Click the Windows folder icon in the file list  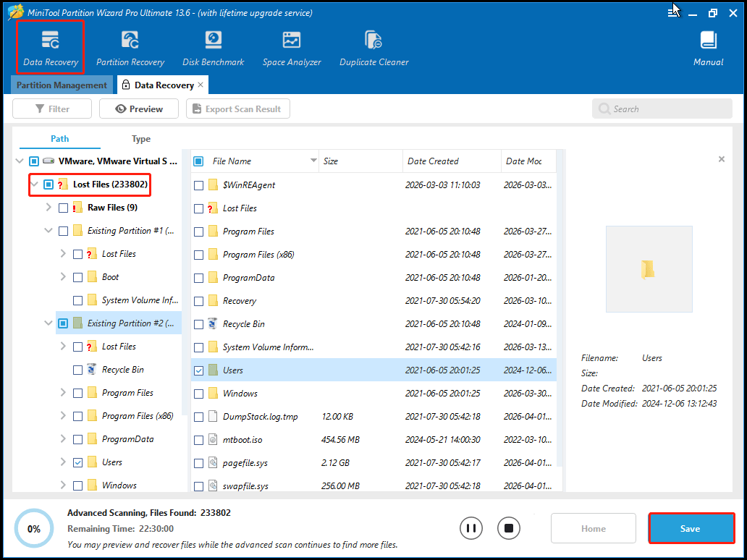point(213,394)
